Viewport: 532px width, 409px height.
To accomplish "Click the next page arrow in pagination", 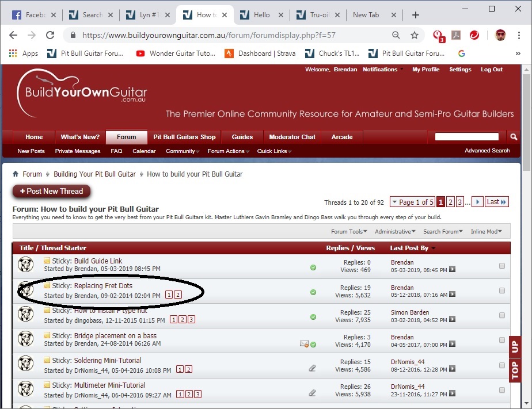I will coord(477,202).
